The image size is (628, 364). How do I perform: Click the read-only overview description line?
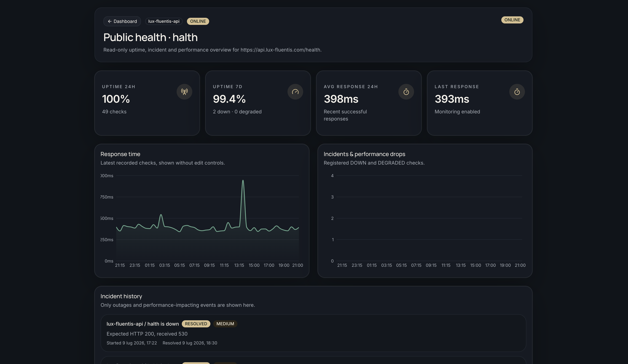(212, 50)
